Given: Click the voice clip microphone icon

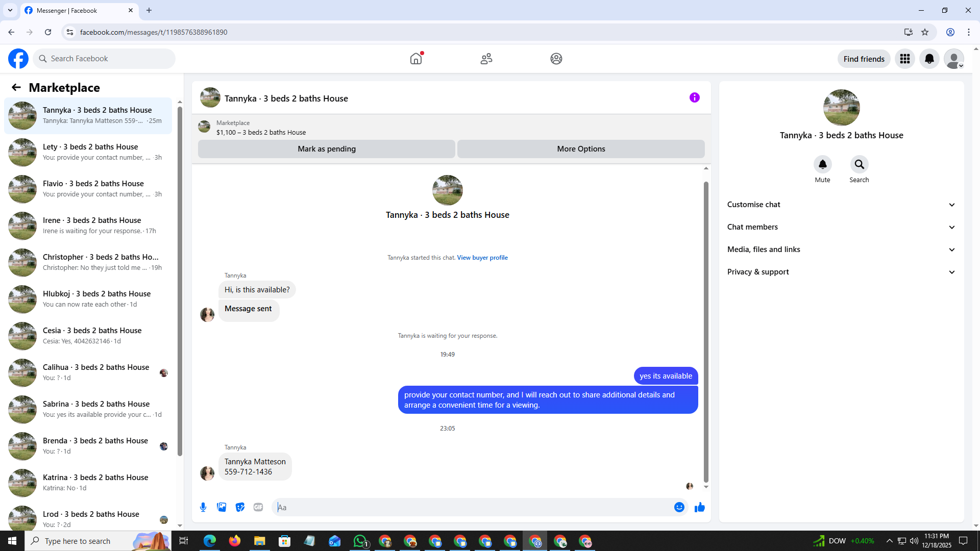Looking at the screenshot, I should [203, 507].
